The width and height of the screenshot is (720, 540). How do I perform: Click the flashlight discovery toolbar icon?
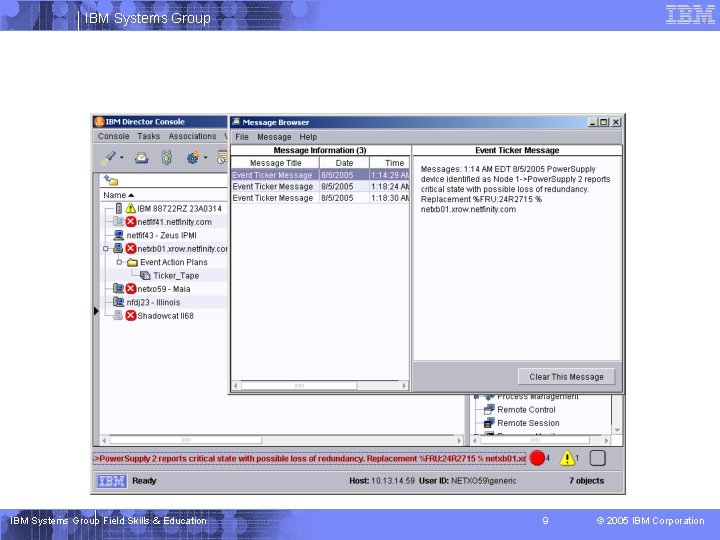[x=109, y=158]
